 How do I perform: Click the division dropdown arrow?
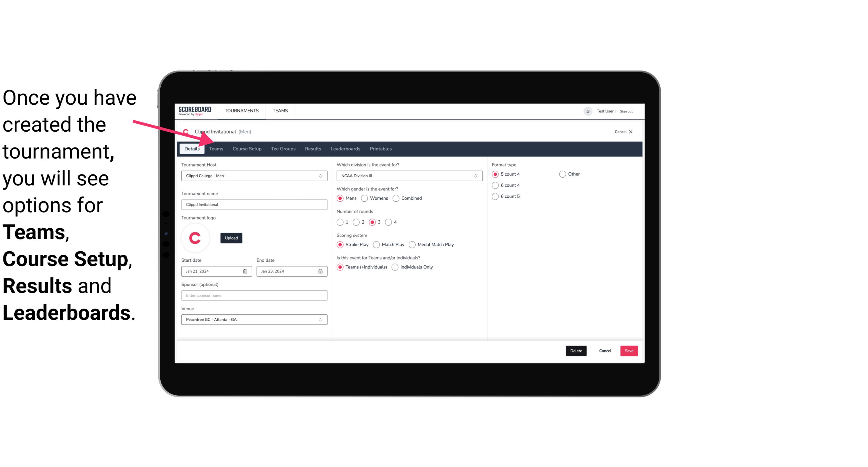pyautogui.click(x=474, y=176)
